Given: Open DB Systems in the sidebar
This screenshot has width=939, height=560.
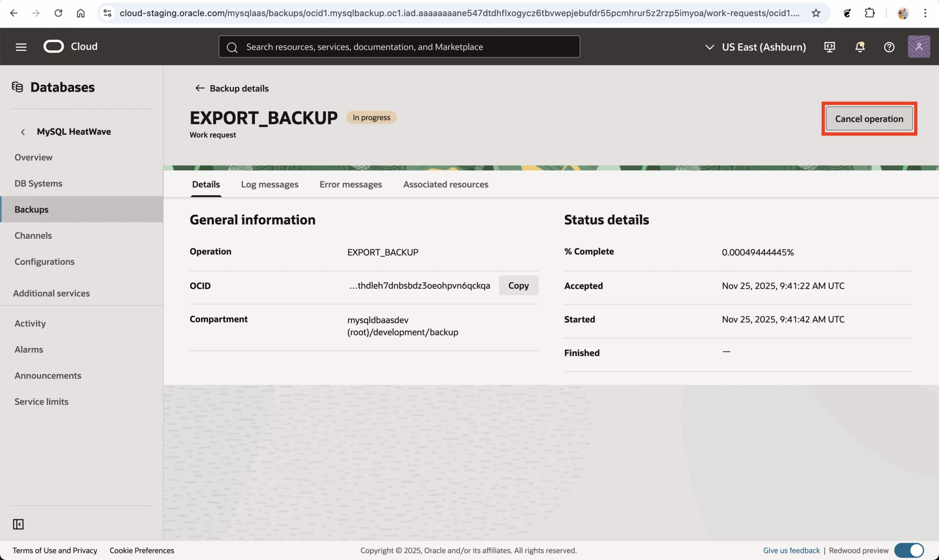Looking at the screenshot, I should coord(38,183).
